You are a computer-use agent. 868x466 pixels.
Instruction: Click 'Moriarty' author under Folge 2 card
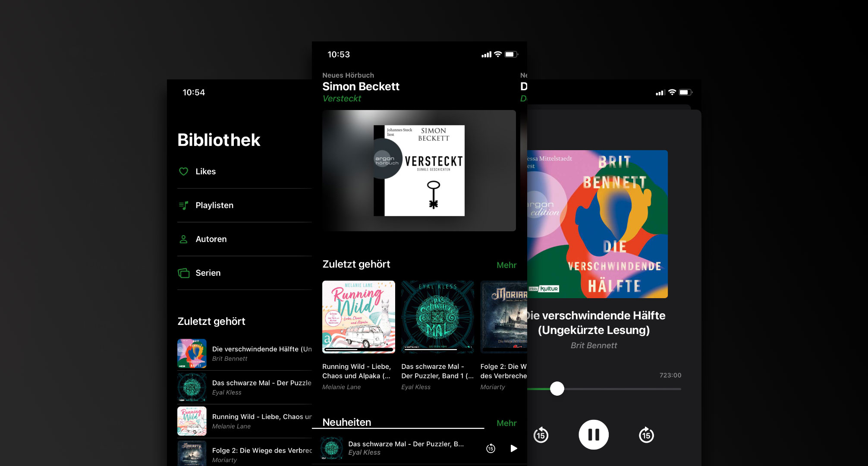pyautogui.click(x=493, y=387)
